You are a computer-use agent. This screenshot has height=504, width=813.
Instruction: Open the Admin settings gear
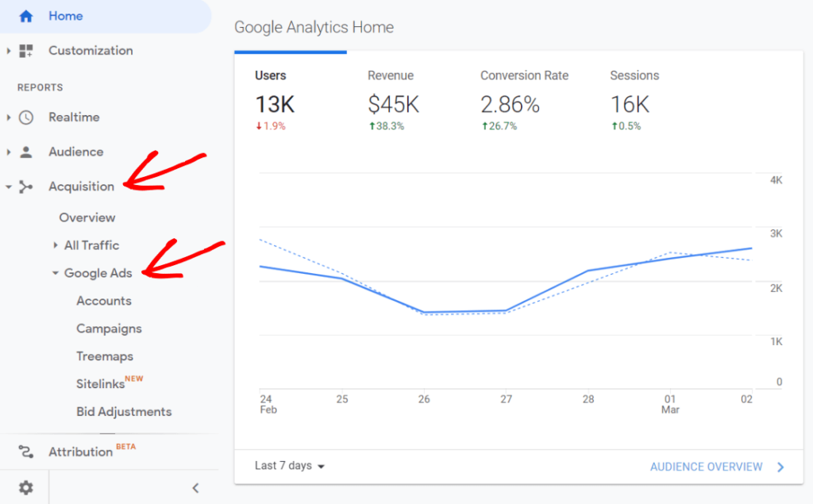pos(25,487)
